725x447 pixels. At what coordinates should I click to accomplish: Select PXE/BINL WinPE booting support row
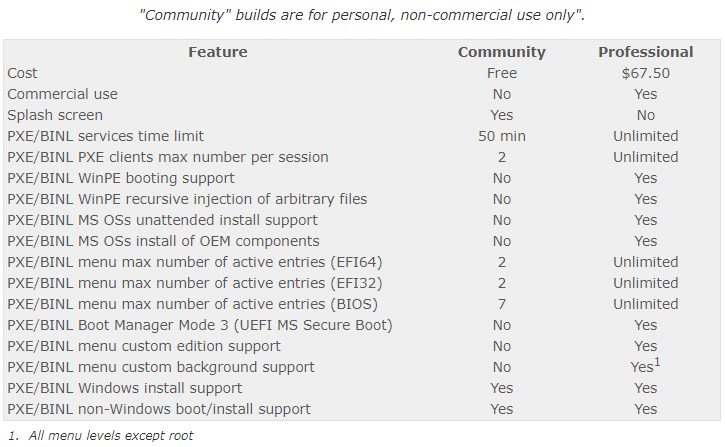121,178
